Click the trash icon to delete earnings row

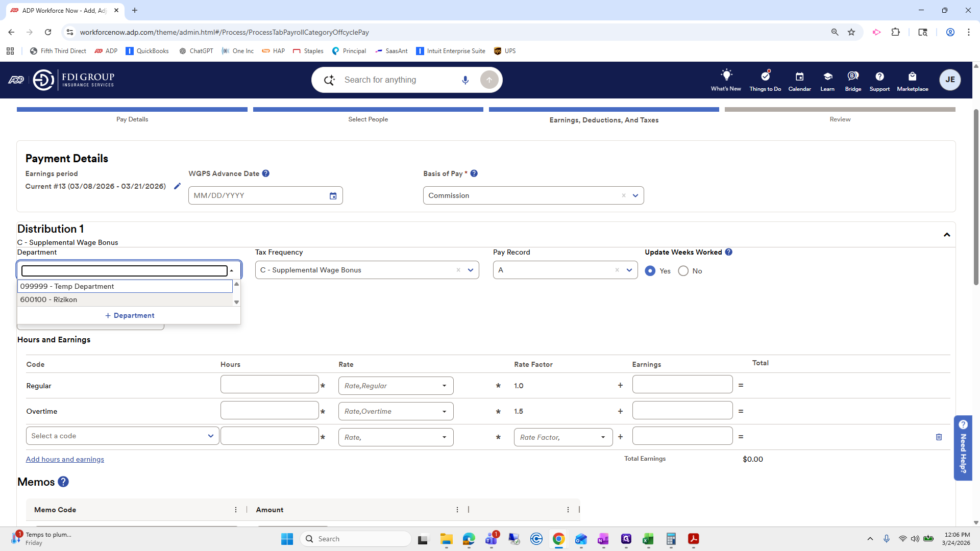point(939,437)
